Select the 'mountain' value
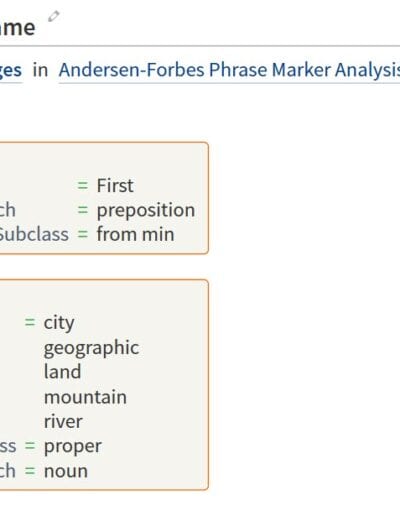 [85, 397]
